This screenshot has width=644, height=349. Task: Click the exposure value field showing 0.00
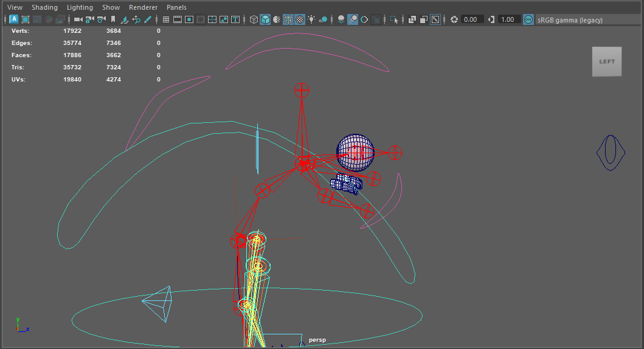(x=471, y=19)
